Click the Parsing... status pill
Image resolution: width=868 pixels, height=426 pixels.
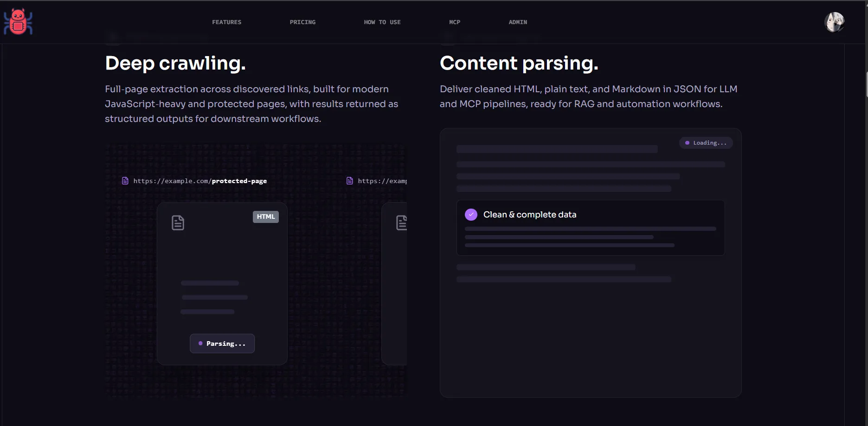[x=222, y=343]
